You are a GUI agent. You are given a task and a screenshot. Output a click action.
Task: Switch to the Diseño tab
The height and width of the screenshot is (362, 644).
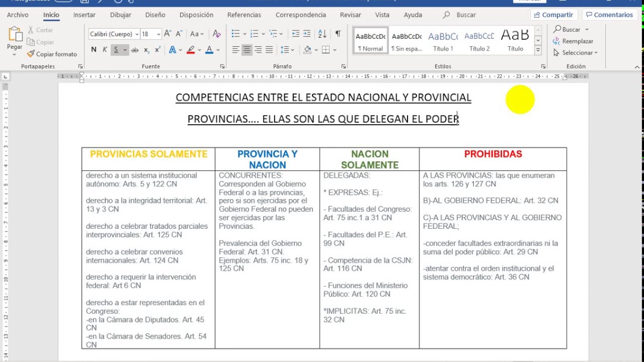[x=155, y=15]
